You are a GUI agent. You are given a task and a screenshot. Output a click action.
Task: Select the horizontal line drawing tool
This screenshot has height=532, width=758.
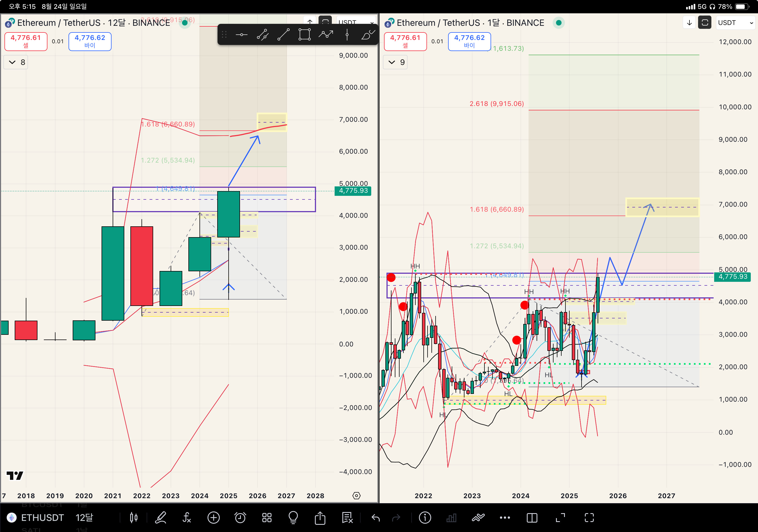241,35
